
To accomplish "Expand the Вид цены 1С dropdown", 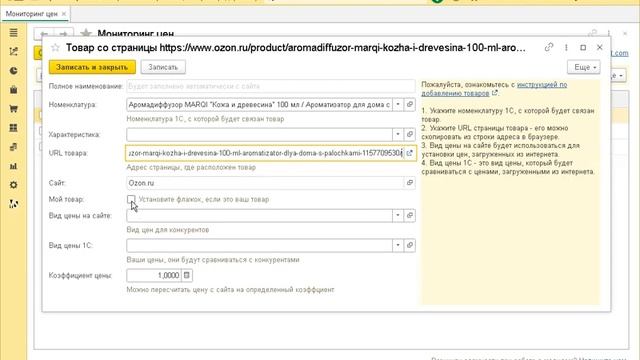I will click(x=398, y=245).
